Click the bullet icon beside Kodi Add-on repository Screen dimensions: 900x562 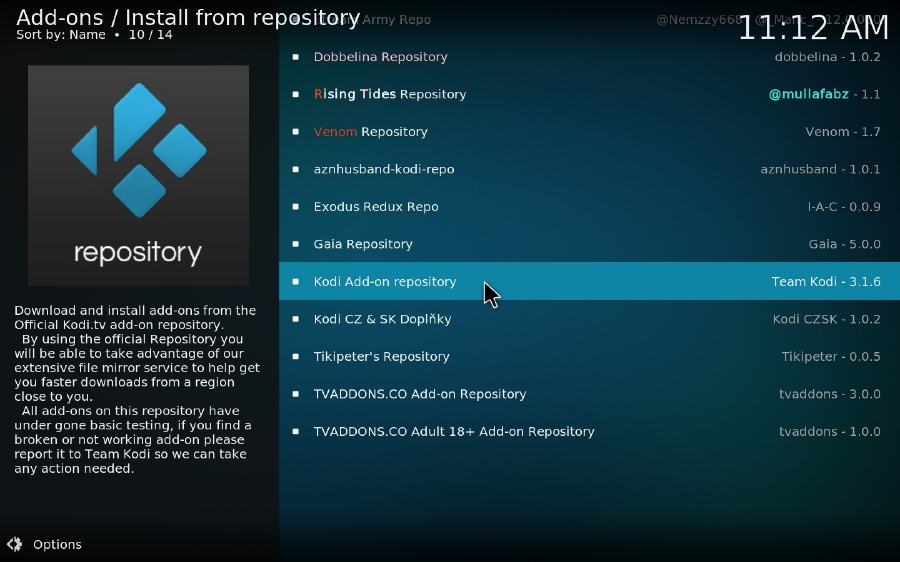pos(296,281)
